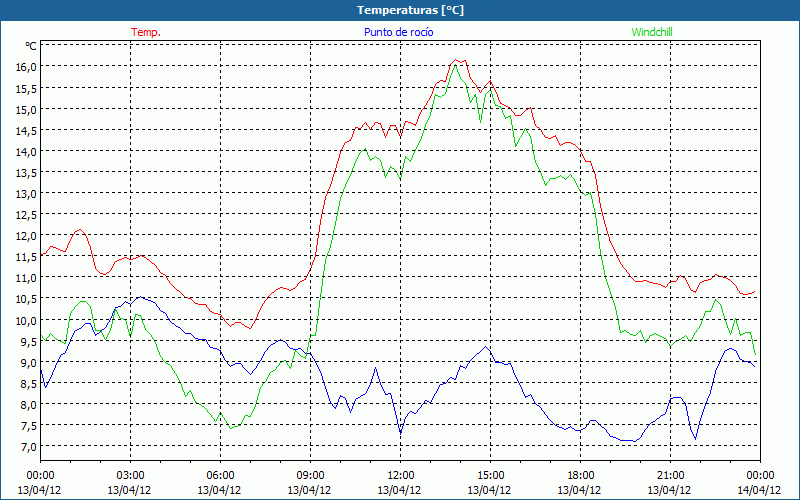Click the '9,0' y-axis value
This screenshot has width=800, height=500.
pyautogui.click(x=29, y=362)
